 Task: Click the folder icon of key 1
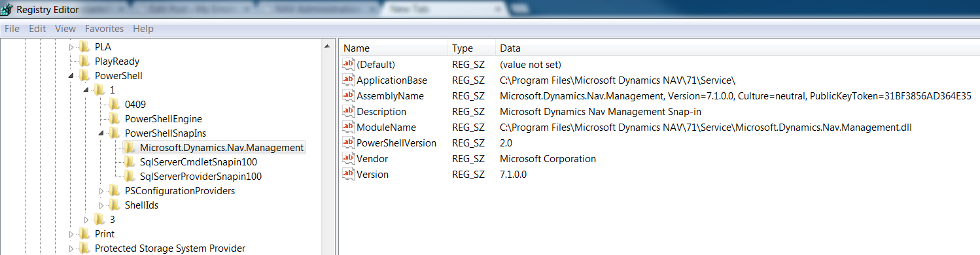coord(99,90)
